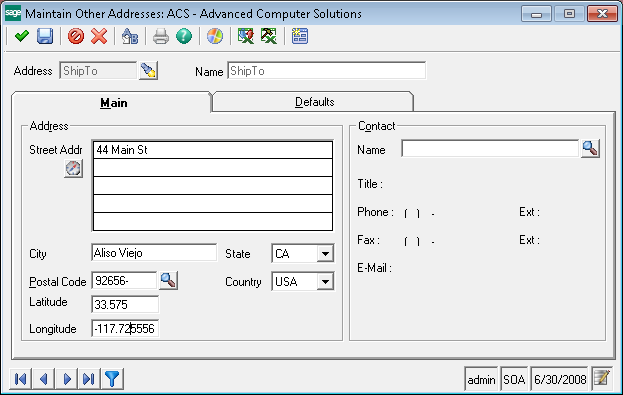Image resolution: width=623 pixels, height=395 pixels.
Task: Maximize the Maintain Other Addresses window
Action: (569, 14)
